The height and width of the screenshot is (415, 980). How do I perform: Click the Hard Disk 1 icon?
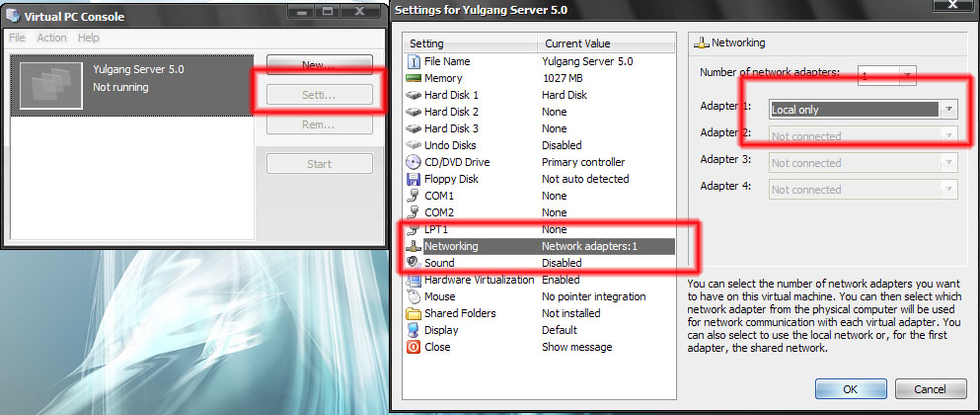click(414, 95)
